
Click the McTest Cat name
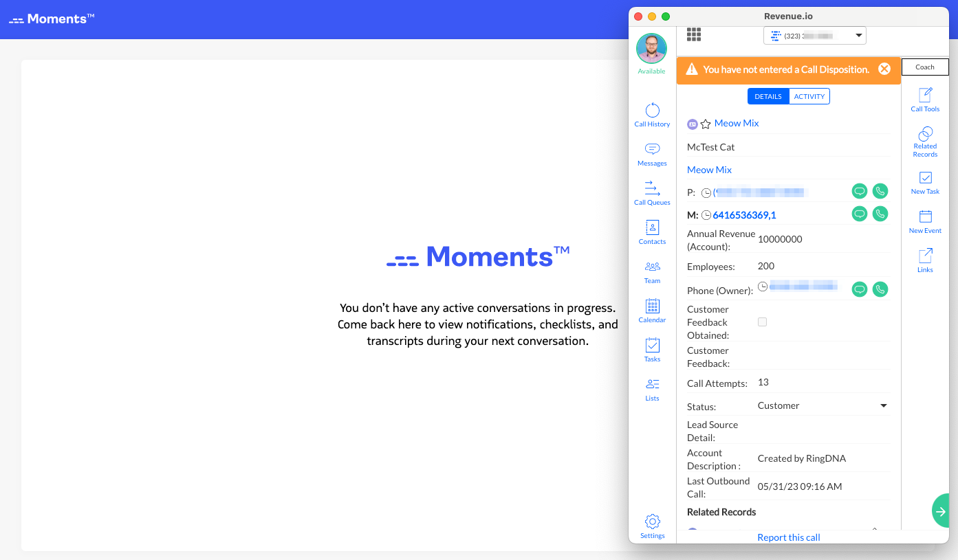point(711,147)
